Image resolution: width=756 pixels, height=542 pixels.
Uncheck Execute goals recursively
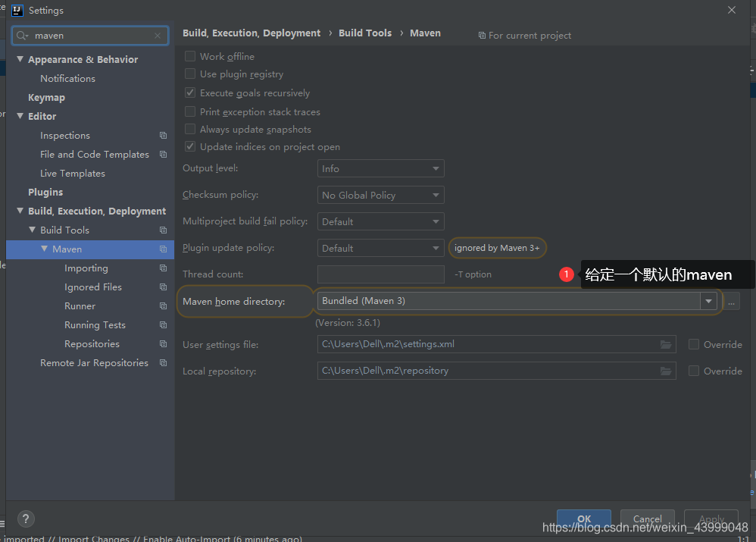[190, 92]
